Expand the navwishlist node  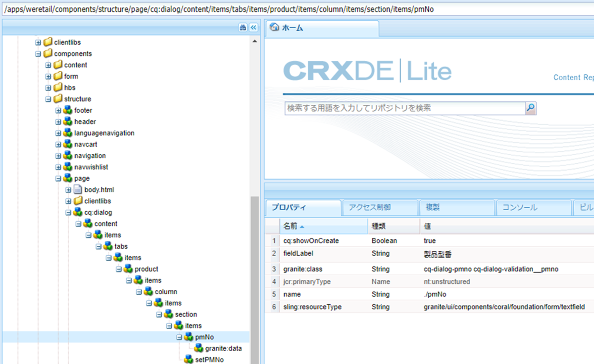point(58,167)
